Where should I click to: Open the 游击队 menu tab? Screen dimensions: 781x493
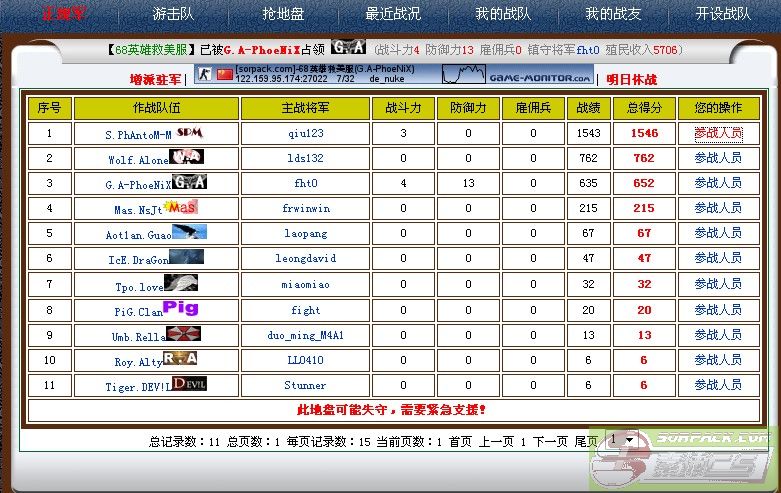[x=173, y=14]
